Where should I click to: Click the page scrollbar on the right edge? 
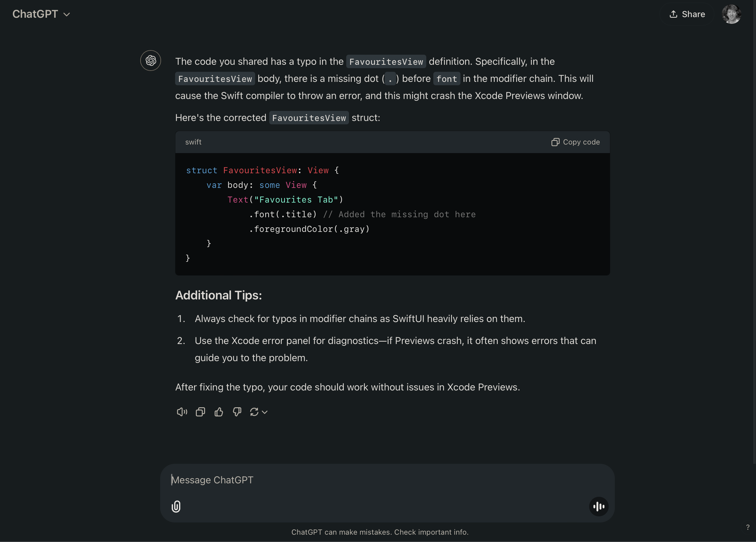(754, 233)
